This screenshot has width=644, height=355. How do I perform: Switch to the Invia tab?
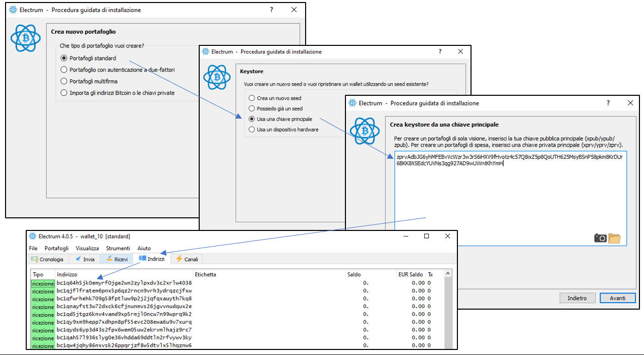(x=84, y=259)
